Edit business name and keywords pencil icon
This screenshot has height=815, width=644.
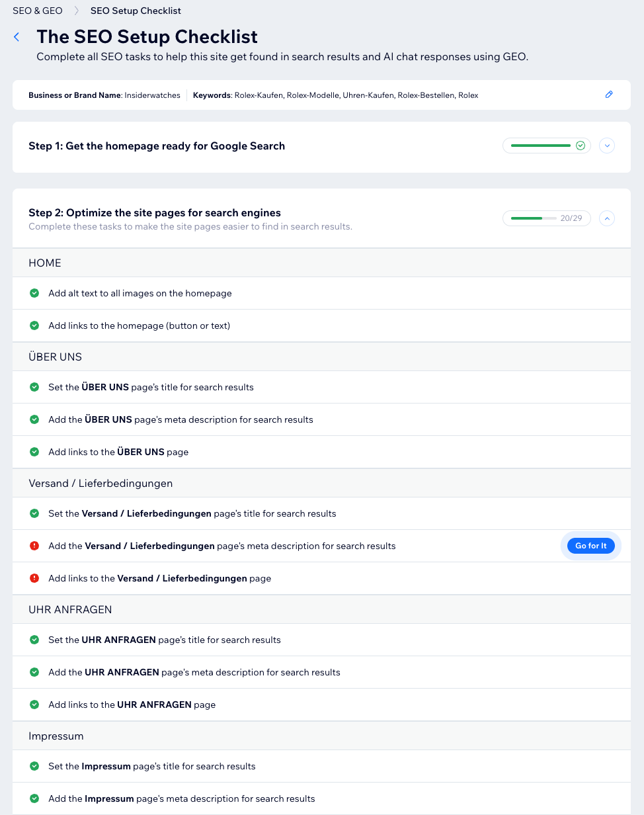(x=609, y=95)
